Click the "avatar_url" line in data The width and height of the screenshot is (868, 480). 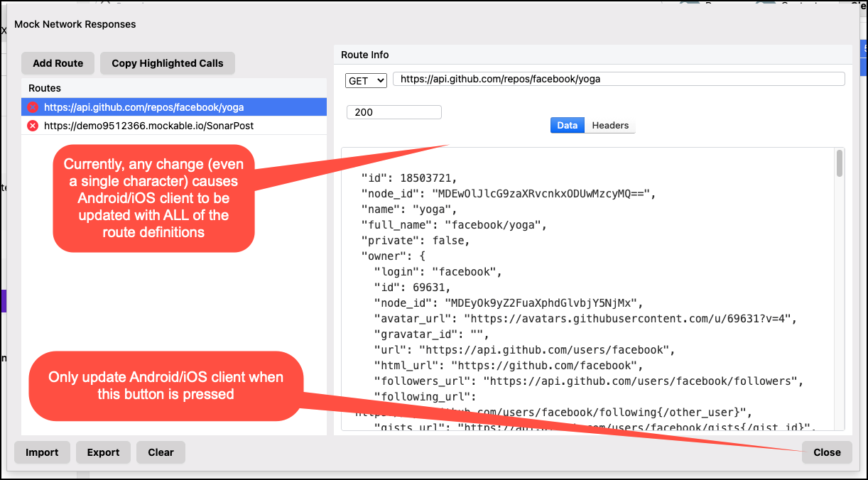pos(585,319)
